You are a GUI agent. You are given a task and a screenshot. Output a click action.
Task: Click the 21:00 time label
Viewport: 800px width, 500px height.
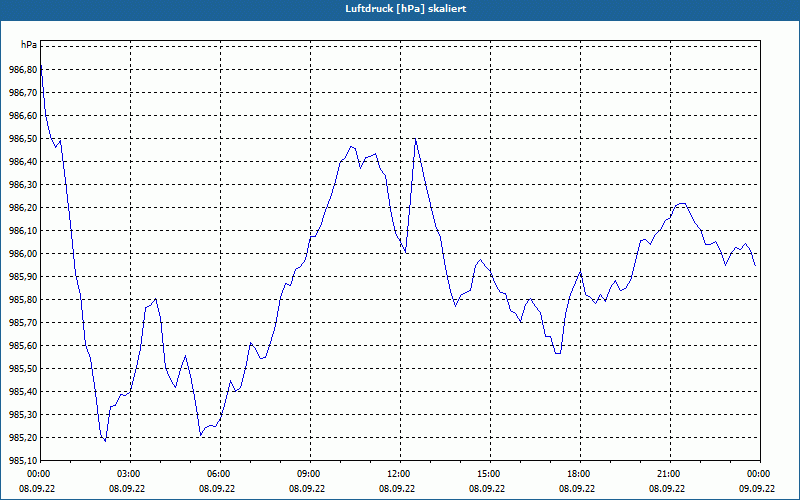(670, 474)
